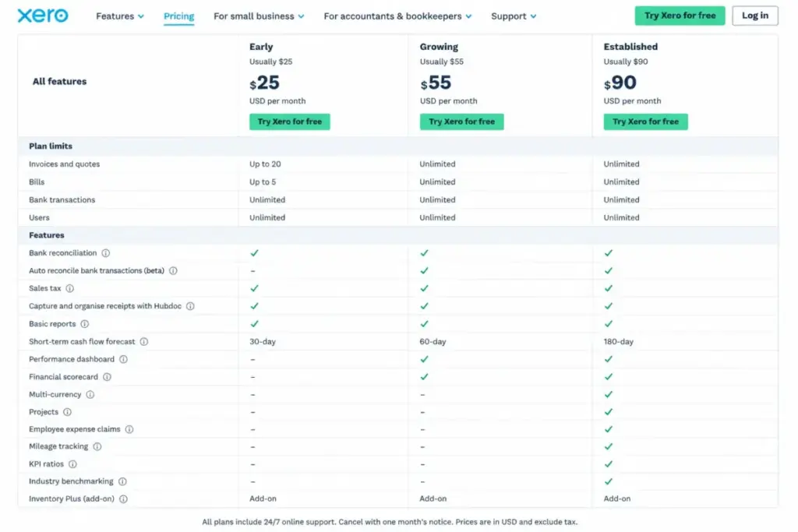This screenshot has width=798, height=532.
Task: Try Xero for free on Early plan
Action: click(290, 122)
